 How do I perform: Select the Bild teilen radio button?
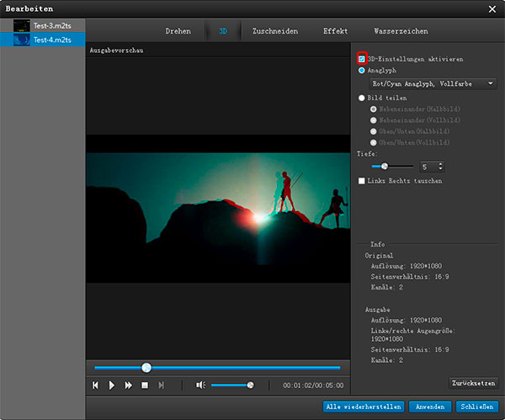click(362, 98)
